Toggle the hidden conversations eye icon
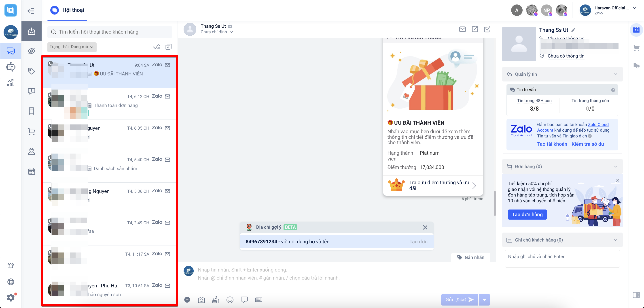The width and height of the screenshot is (644, 308). tap(31, 51)
